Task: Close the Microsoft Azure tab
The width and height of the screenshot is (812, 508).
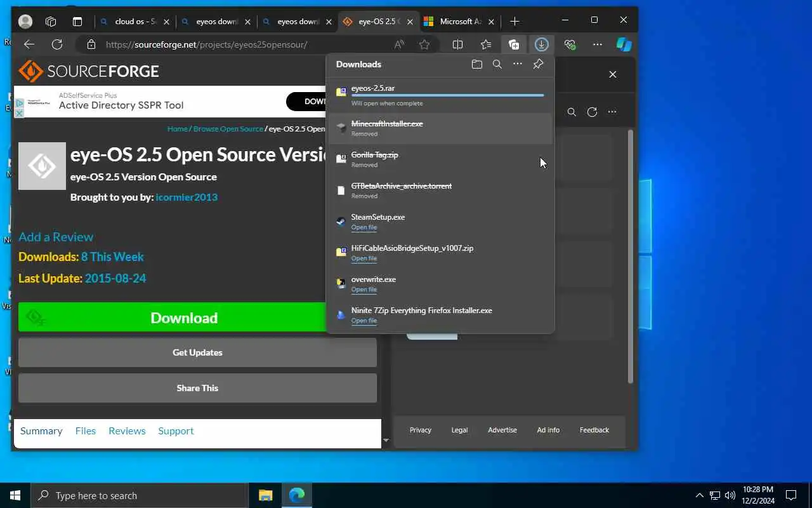Action: click(x=492, y=22)
